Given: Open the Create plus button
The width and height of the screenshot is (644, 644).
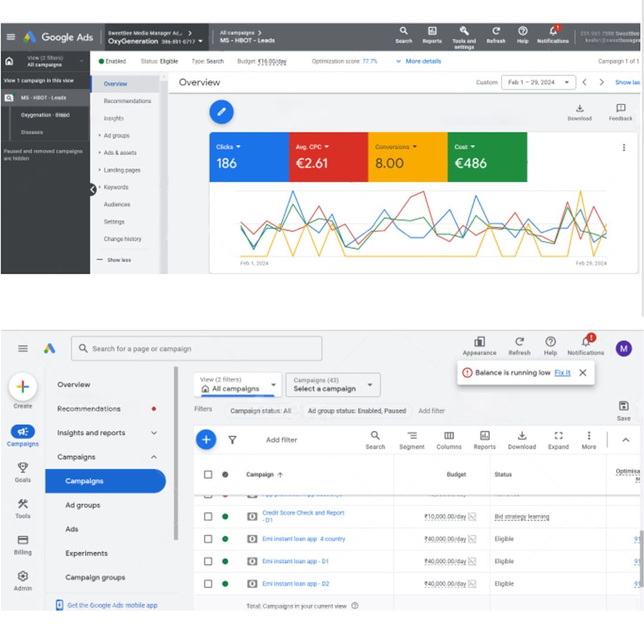Looking at the screenshot, I should 23,388.
